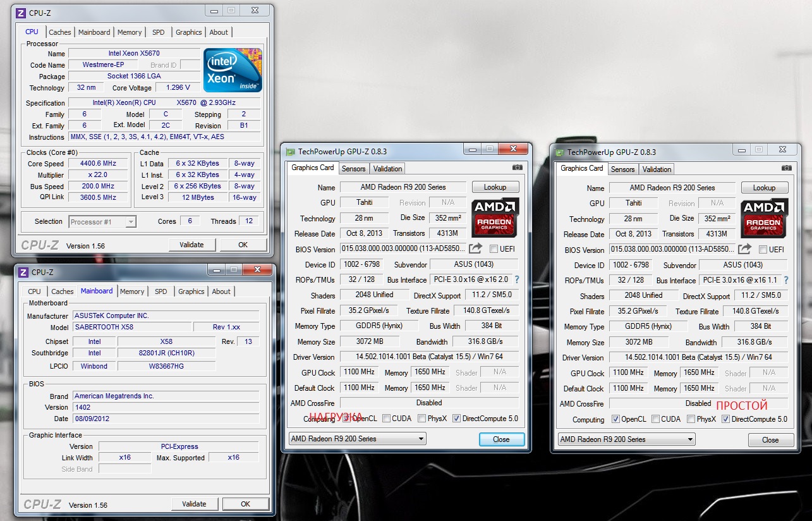Screen dimensions: 812x521
Task: Click the GPU-Z title bar icon in right window
Action: (x=560, y=152)
